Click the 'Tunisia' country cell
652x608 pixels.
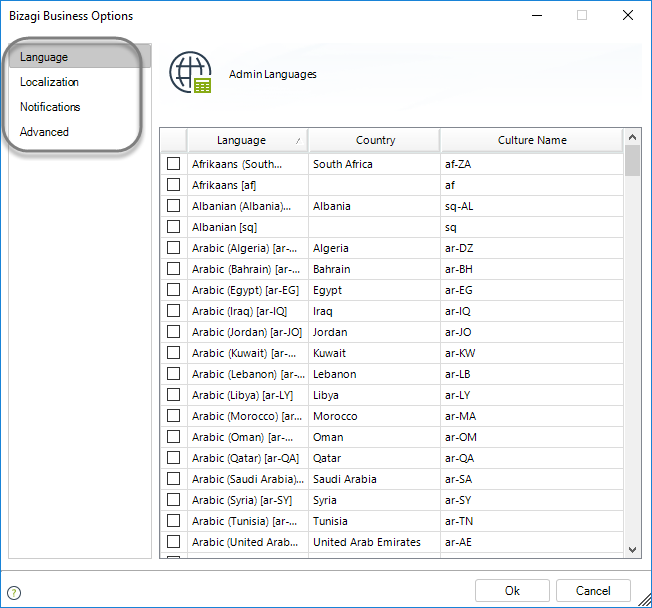(374, 521)
